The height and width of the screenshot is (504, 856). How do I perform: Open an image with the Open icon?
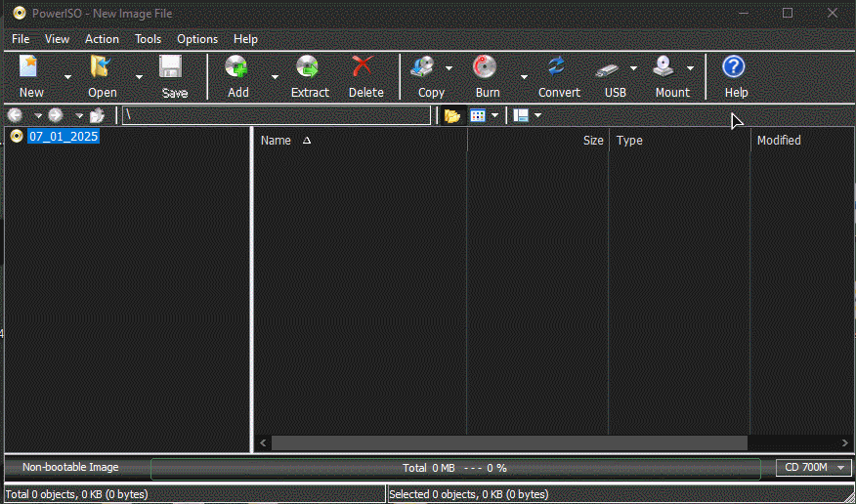[x=101, y=67]
